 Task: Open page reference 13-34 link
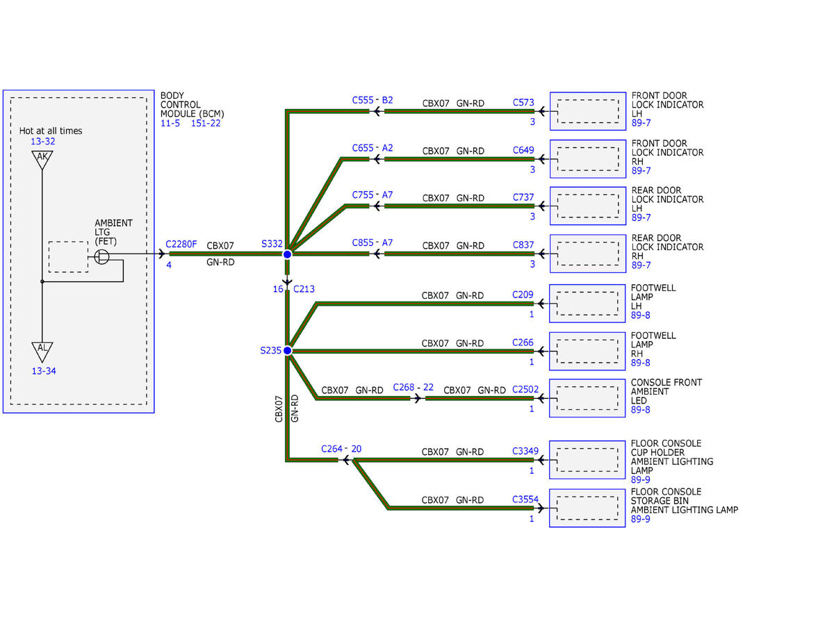(43, 371)
